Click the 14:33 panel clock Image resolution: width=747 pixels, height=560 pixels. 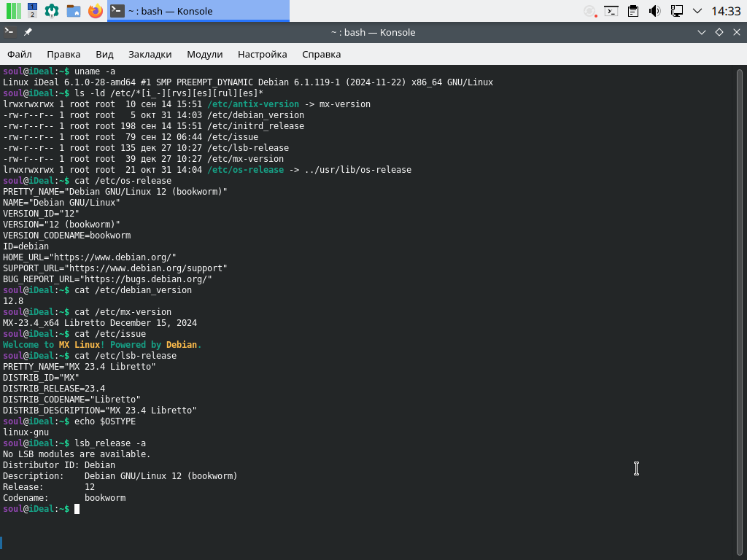click(726, 11)
